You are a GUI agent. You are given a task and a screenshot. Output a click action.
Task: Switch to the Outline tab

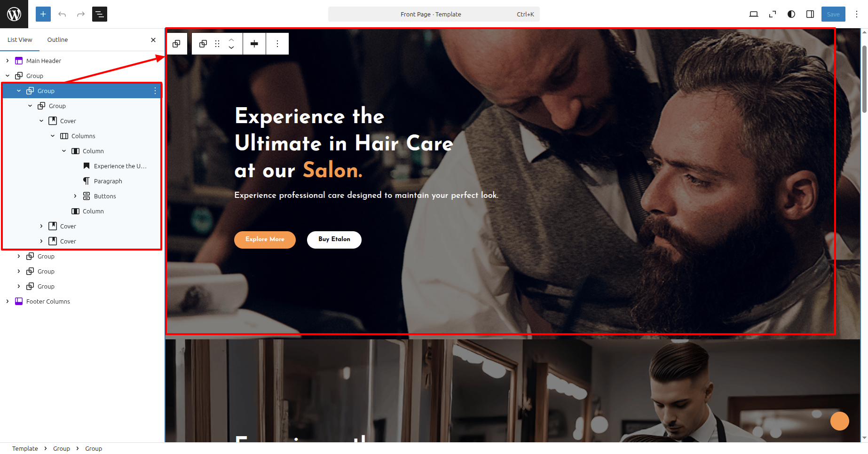coord(57,40)
